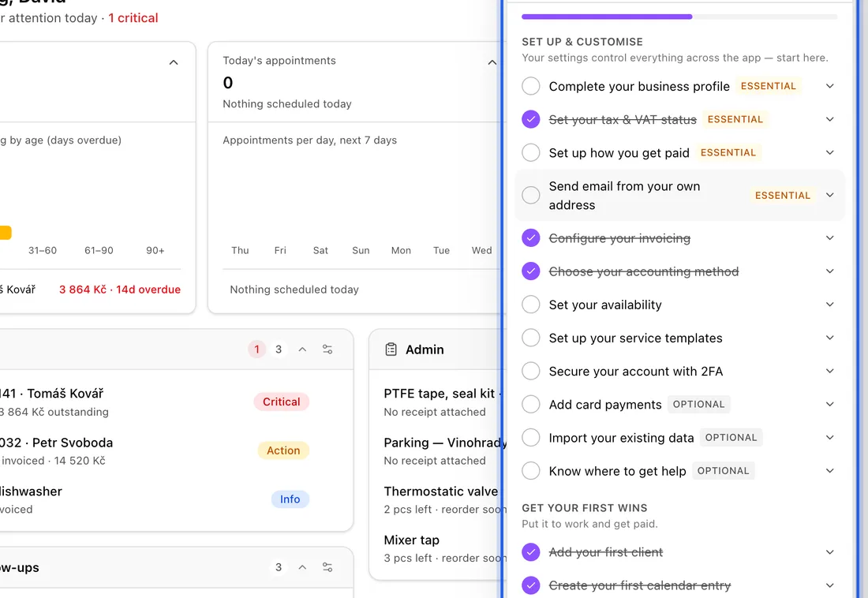Click the red 1 count badge

[257, 349]
